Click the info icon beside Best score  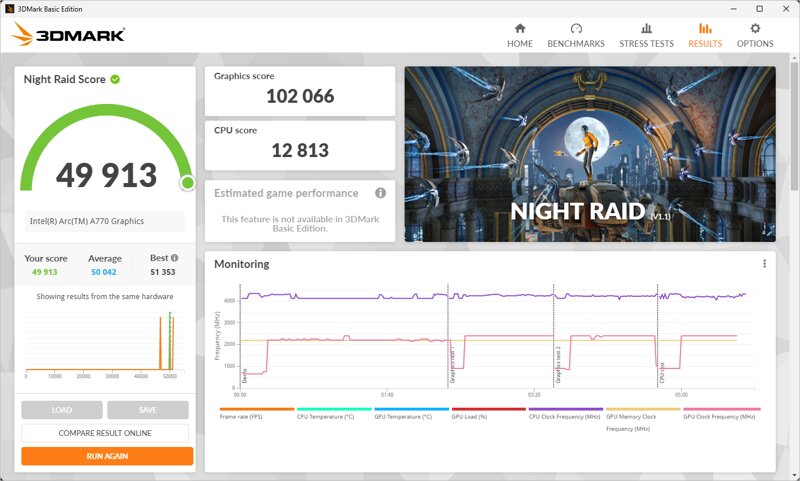coord(174,258)
